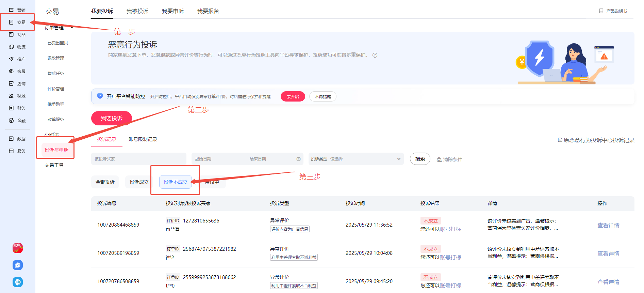
Task: Switch to the 我被投诉 tab
Action: (x=137, y=11)
